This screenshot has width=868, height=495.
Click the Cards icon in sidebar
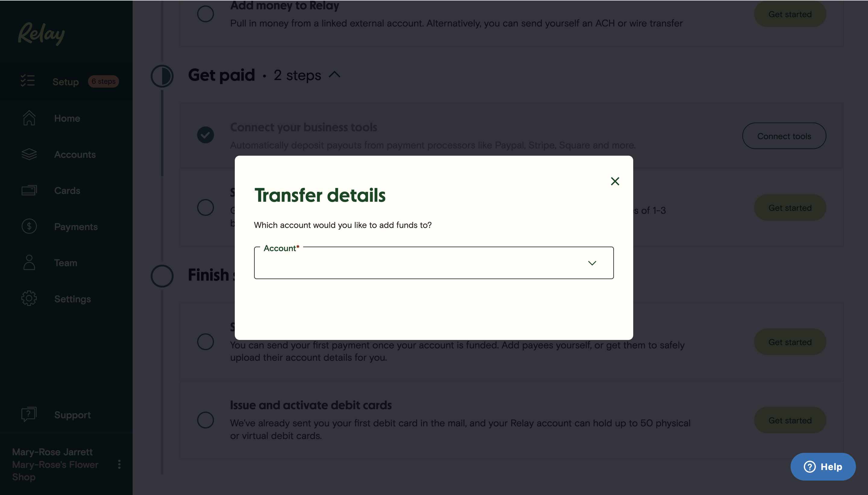(29, 190)
